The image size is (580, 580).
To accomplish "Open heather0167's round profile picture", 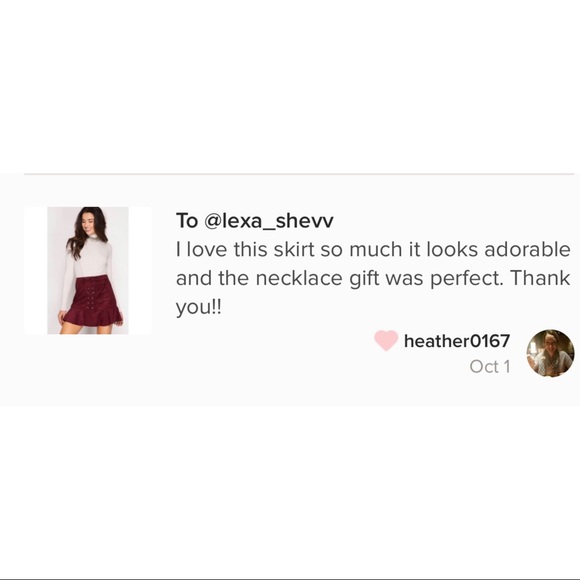I will [550, 353].
